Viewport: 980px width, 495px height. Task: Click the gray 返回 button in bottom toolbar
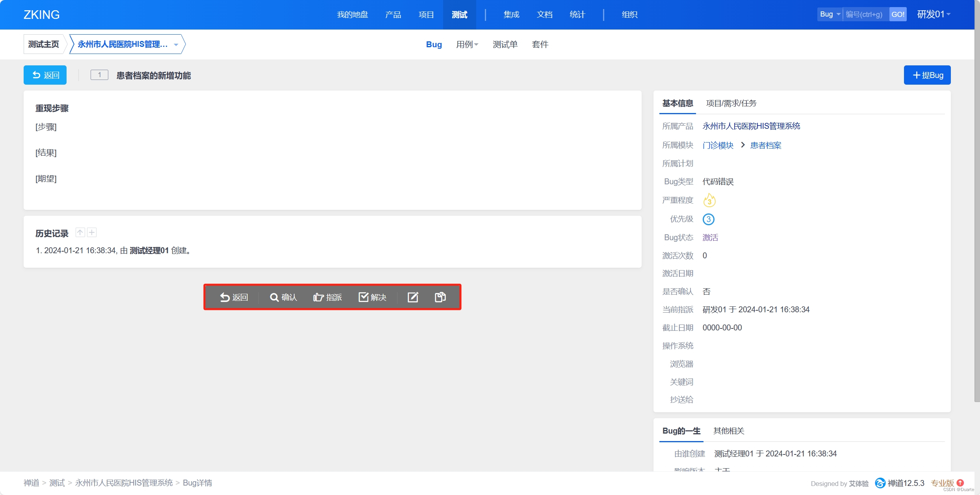[x=234, y=297]
